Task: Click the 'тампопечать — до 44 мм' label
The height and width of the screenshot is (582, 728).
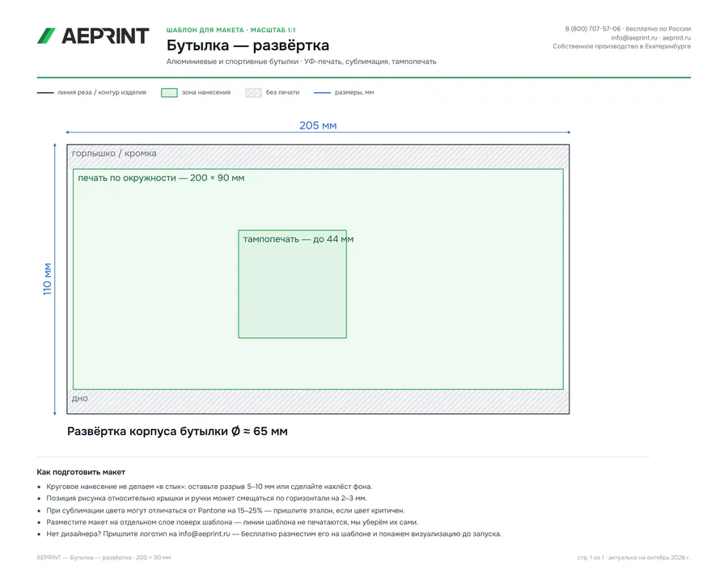Action: point(298,239)
